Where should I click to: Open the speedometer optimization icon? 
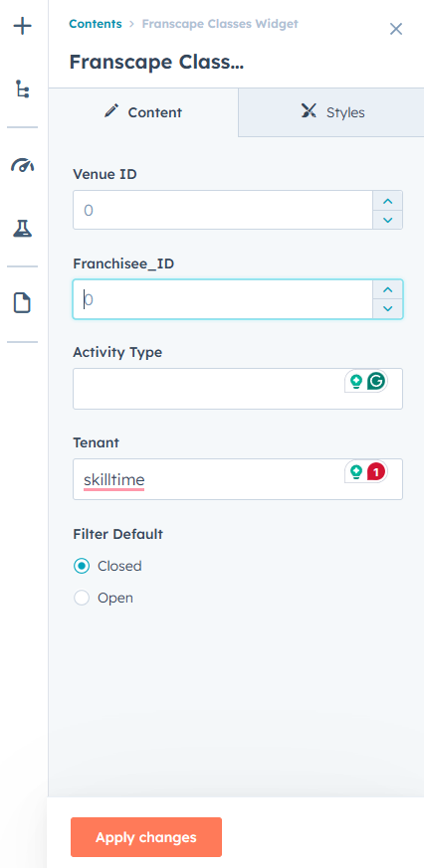23,164
